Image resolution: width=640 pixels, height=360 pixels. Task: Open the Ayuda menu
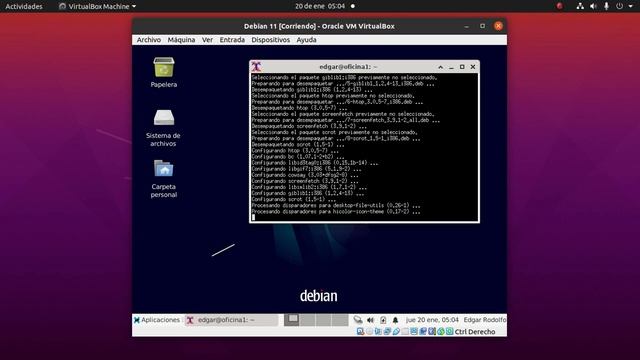pos(307,40)
